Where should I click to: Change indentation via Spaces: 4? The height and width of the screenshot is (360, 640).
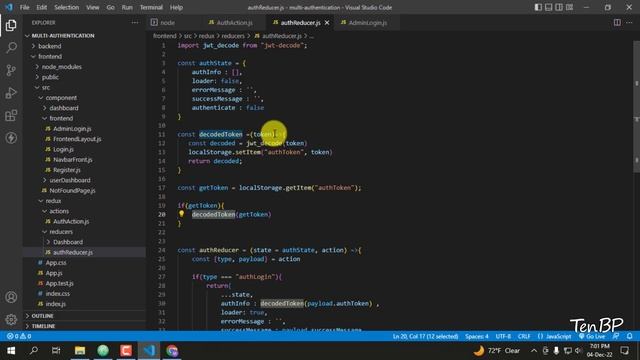477,336
